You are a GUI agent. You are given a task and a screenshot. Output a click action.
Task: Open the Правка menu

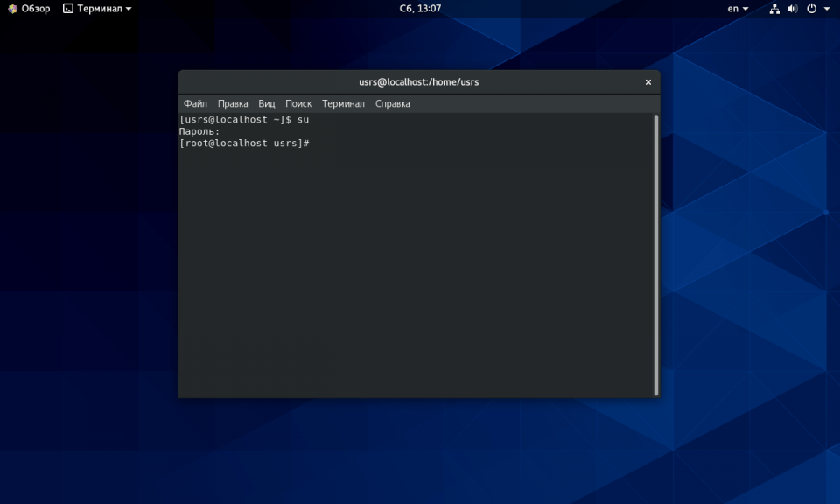click(x=233, y=103)
